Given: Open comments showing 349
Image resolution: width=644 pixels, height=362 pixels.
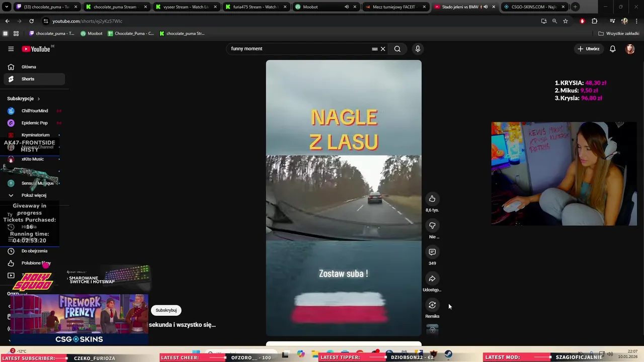Looking at the screenshot, I should coord(432,252).
